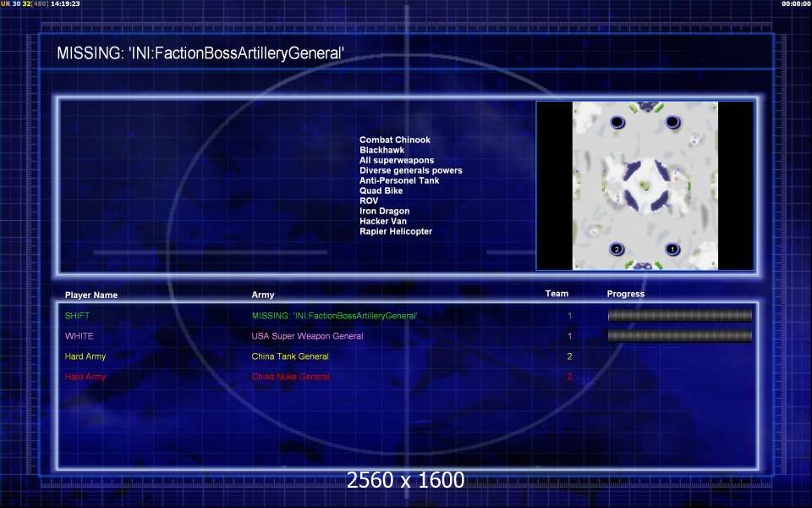Image resolution: width=812 pixels, height=508 pixels.
Task: Click USA Super Weapon General army entry
Action: click(x=307, y=336)
